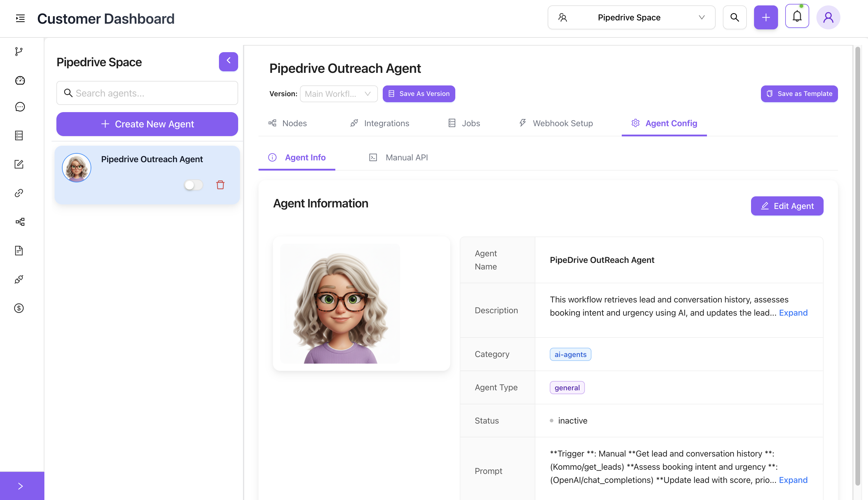This screenshot has width=868, height=500.
Task: Click the header search magnifier icon
Action: click(x=735, y=17)
